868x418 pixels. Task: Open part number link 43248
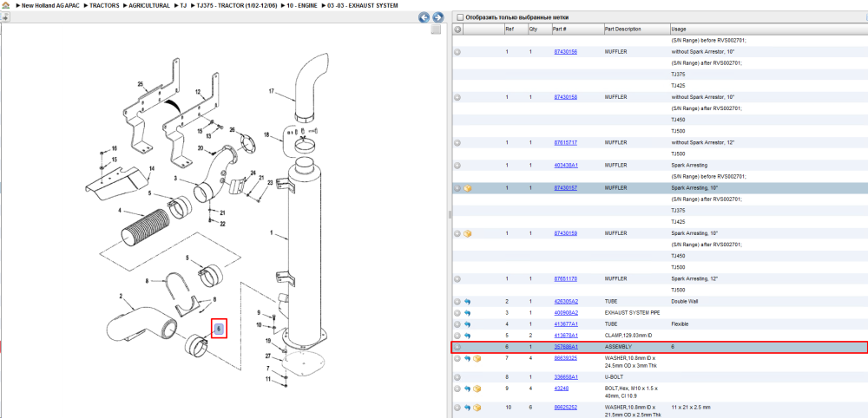click(562, 389)
